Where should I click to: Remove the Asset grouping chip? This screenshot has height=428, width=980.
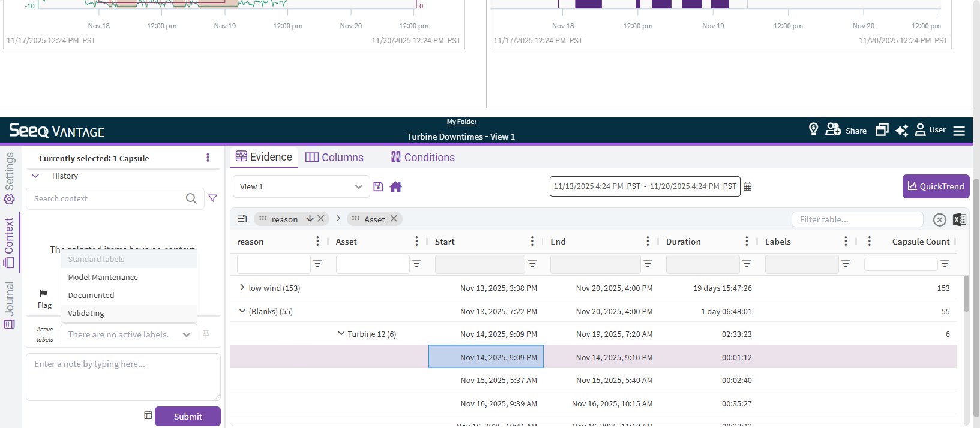(x=394, y=219)
